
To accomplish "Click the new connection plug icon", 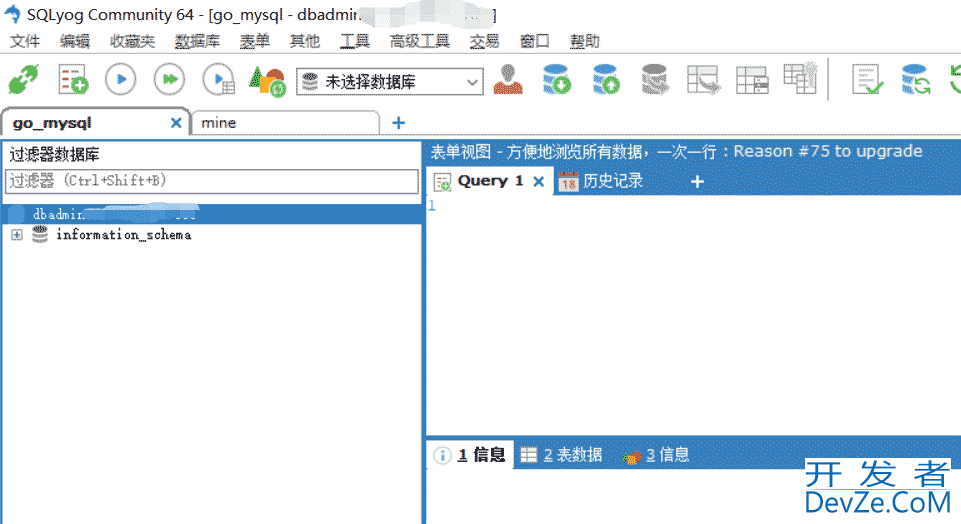I will coord(23,80).
